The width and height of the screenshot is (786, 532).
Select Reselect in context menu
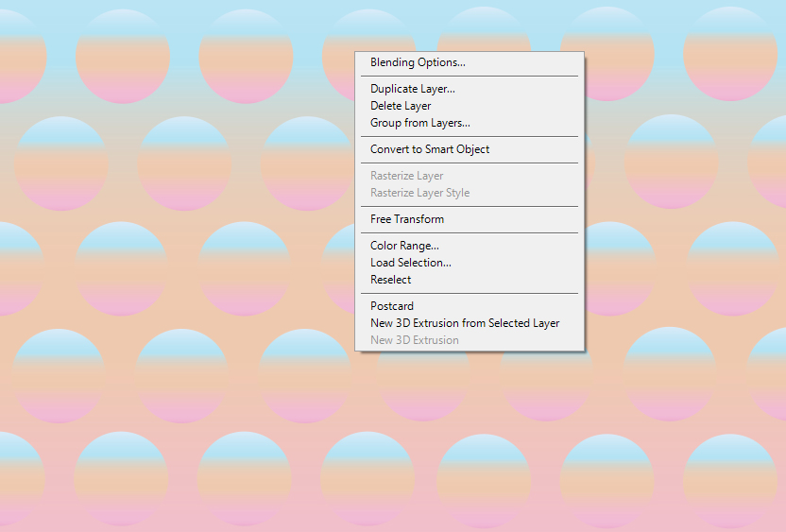click(x=470, y=280)
